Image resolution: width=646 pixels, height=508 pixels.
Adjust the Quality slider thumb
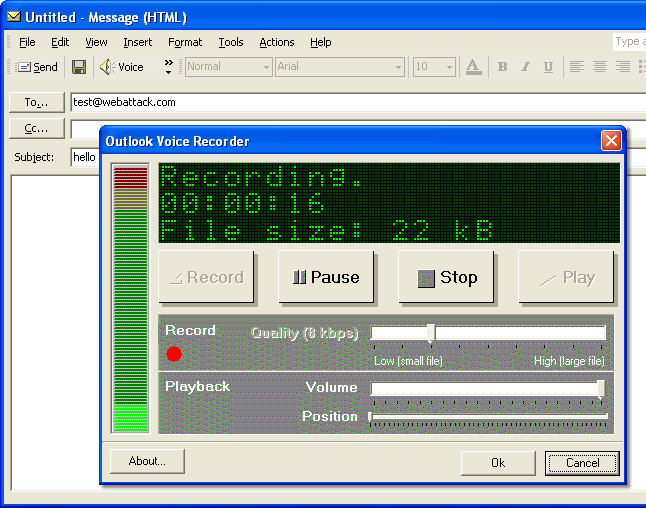(x=431, y=333)
